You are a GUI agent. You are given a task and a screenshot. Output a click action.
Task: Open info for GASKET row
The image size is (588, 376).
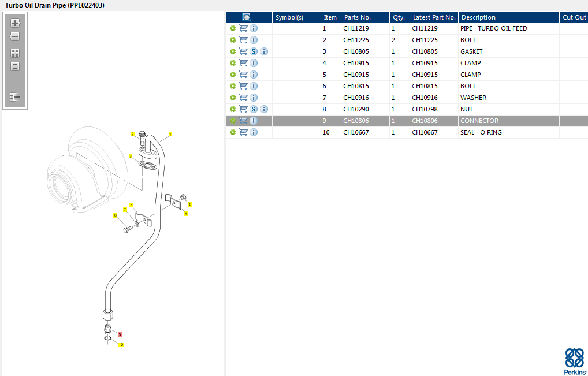coord(264,51)
